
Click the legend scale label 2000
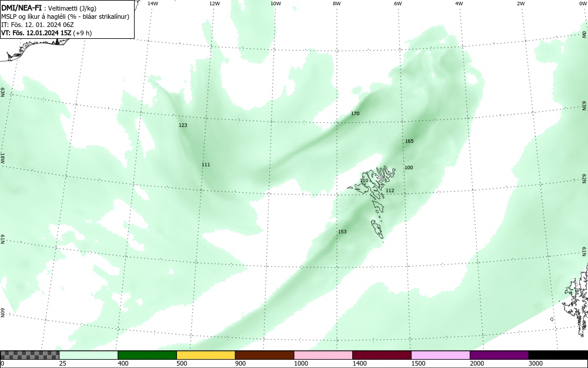[477, 363]
